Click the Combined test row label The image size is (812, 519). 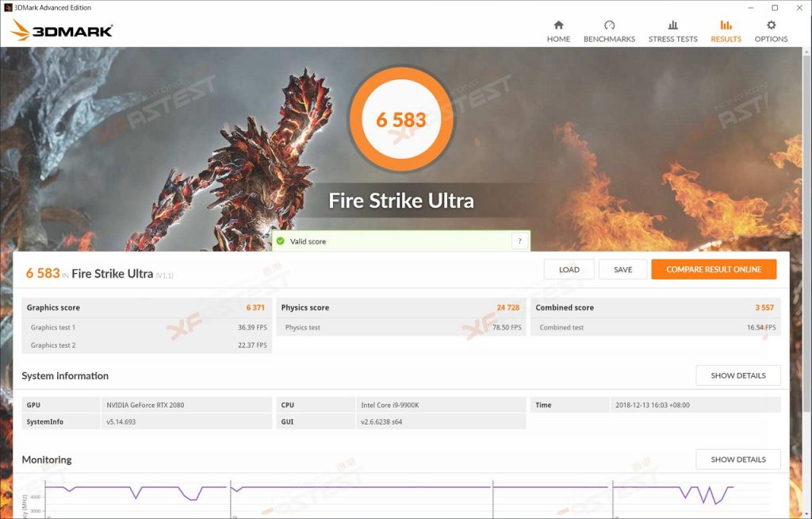tap(561, 328)
